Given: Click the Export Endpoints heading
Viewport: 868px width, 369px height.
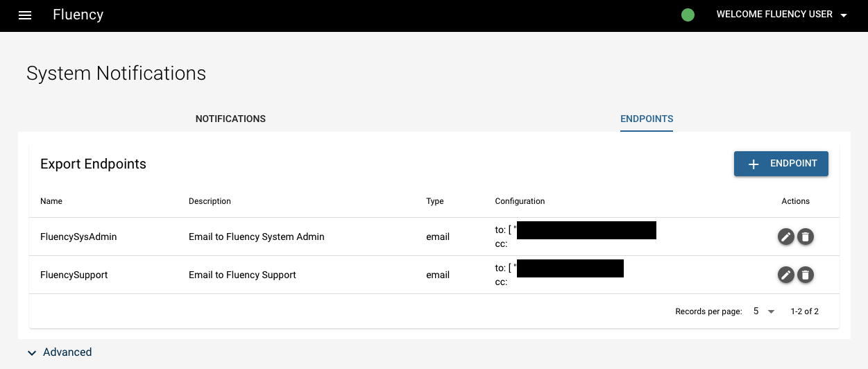Looking at the screenshot, I should (94, 164).
